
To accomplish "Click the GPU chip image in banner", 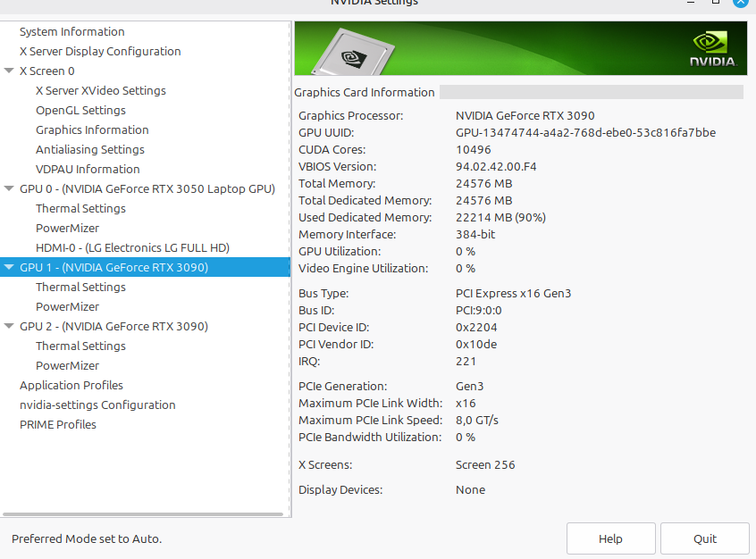I will (353, 54).
